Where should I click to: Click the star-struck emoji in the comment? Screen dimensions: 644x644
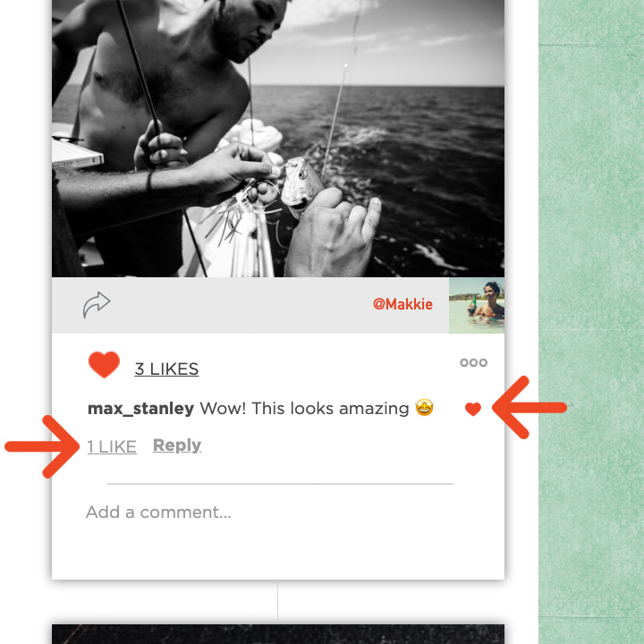tap(424, 408)
